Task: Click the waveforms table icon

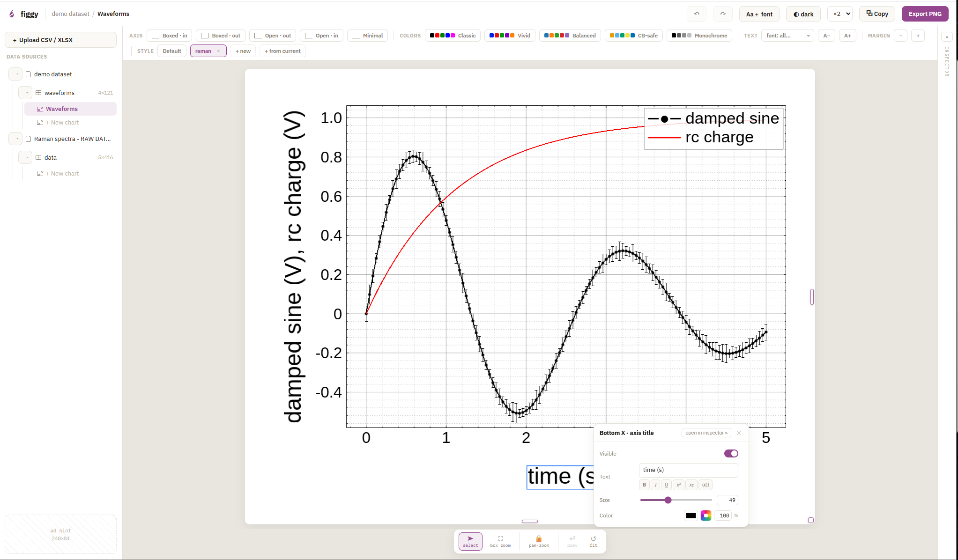Action: coord(38,93)
